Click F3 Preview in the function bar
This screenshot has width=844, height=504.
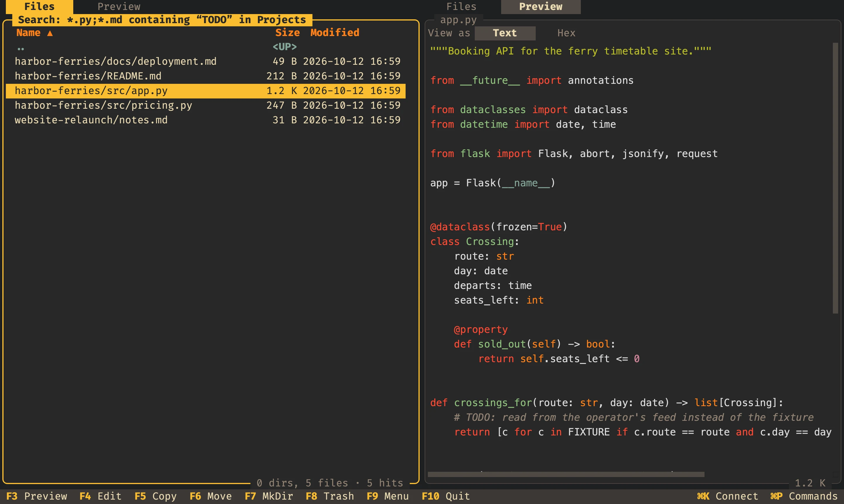(37, 496)
